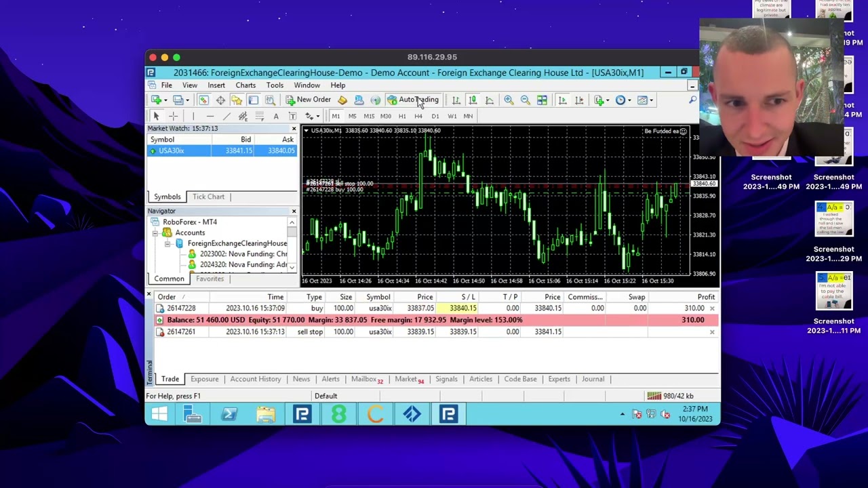This screenshot has height=488, width=868.
Task: Switch chart timeframe to M1
Action: coord(336,116)
